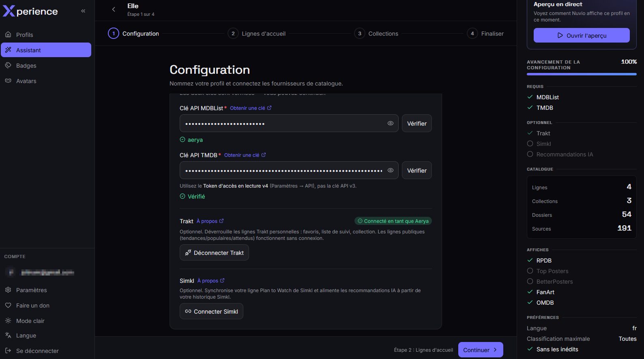Click the Simkl optional status circle
The width and height of the screenshot is (644, 359).
click(530, 143)
